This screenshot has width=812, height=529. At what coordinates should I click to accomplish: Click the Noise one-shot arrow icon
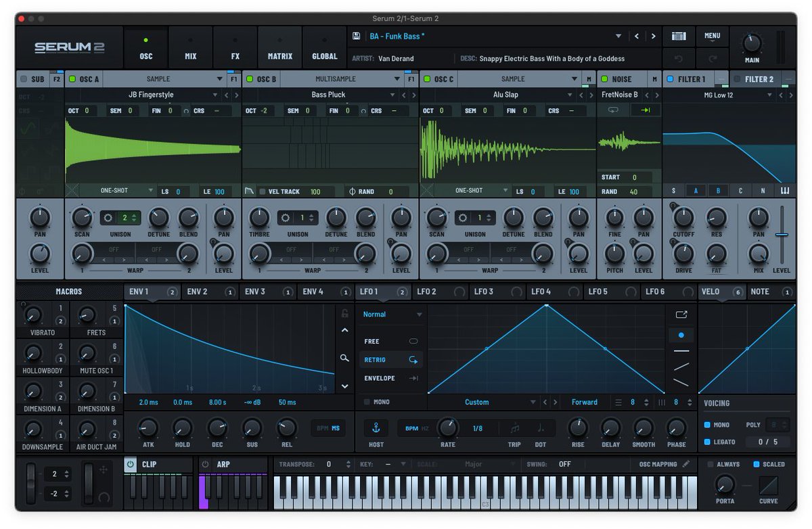[x=645, y=110]
